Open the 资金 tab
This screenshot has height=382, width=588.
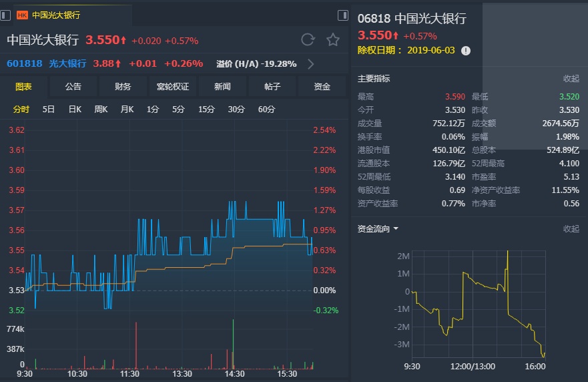point(322,87)
